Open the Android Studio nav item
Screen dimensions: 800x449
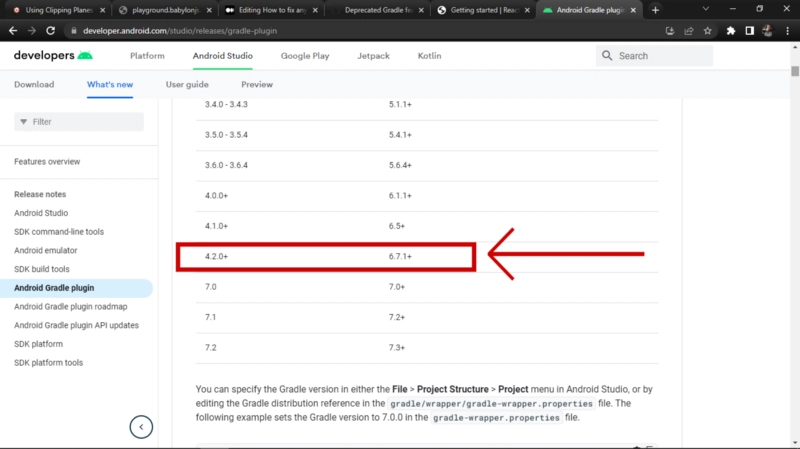tap(222, 56)
